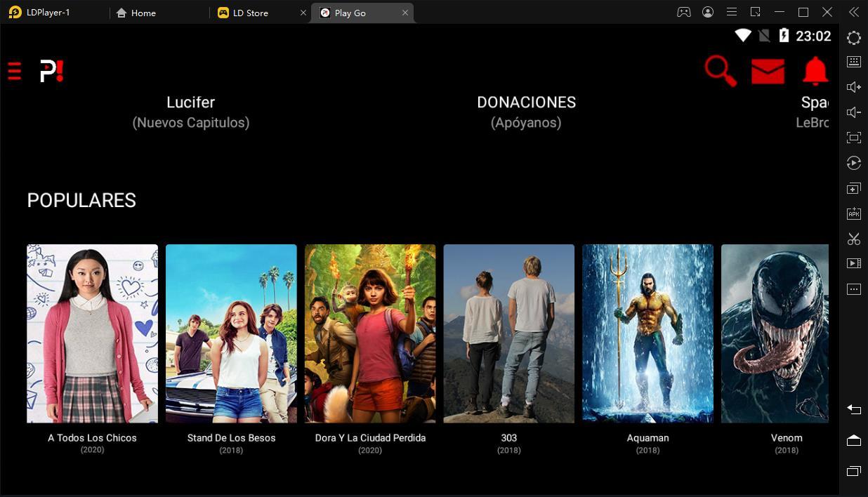Click the mini-window icon in title bar
868x497 pixels.
tap(756, 12)
